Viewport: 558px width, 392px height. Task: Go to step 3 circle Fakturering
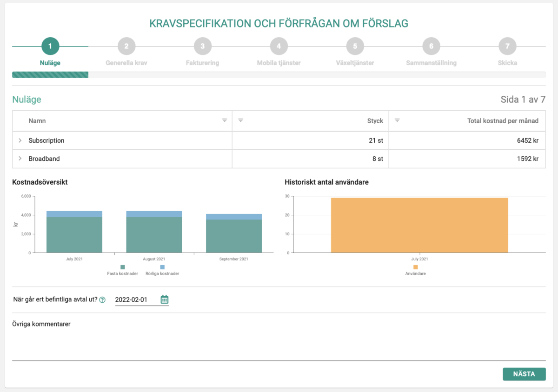(x=203, y=46)
